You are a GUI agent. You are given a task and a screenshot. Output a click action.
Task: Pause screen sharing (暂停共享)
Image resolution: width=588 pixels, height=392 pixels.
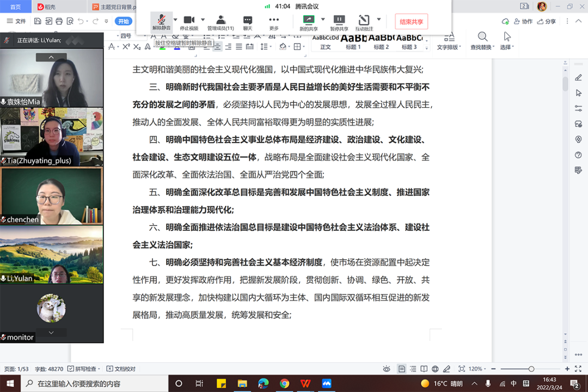[339, 21]
